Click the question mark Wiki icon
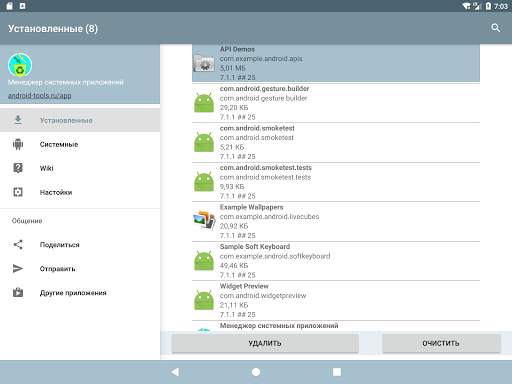This screenshot has width=512, height=384. tap(18, 168)
